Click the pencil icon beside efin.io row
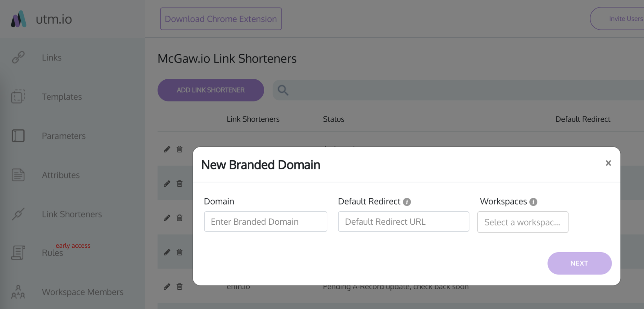 coord(167,286)
